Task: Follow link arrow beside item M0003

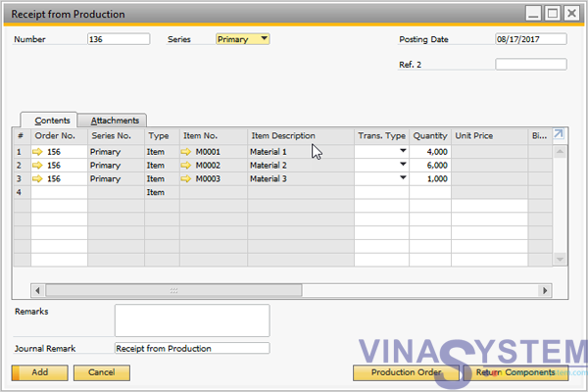Action: pos(186,179)
